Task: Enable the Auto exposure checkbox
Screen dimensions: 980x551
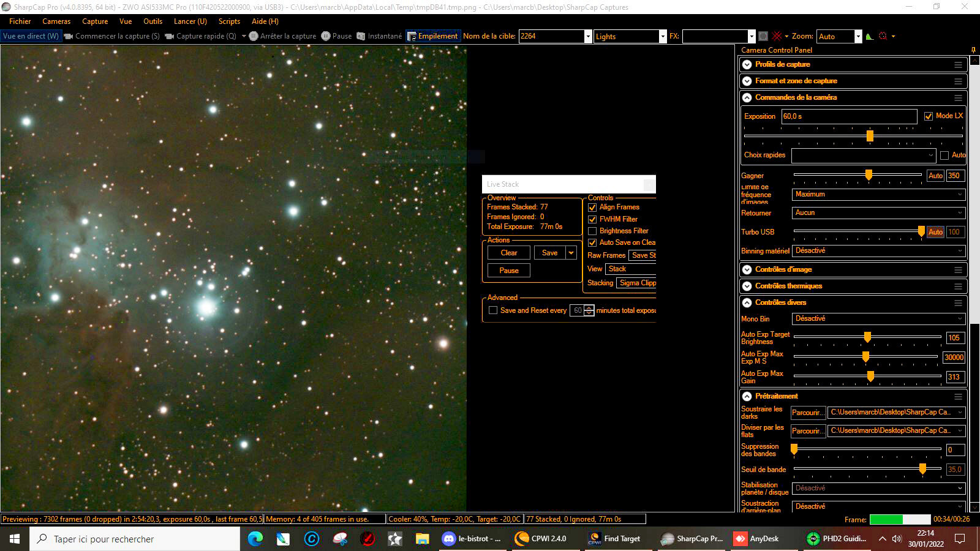Action: [x=944, y=155]
